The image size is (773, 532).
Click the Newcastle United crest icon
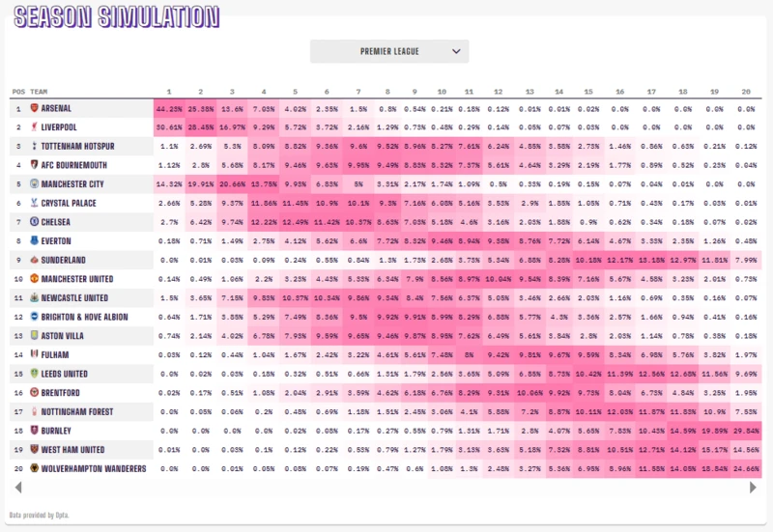[x=35, y=298]
